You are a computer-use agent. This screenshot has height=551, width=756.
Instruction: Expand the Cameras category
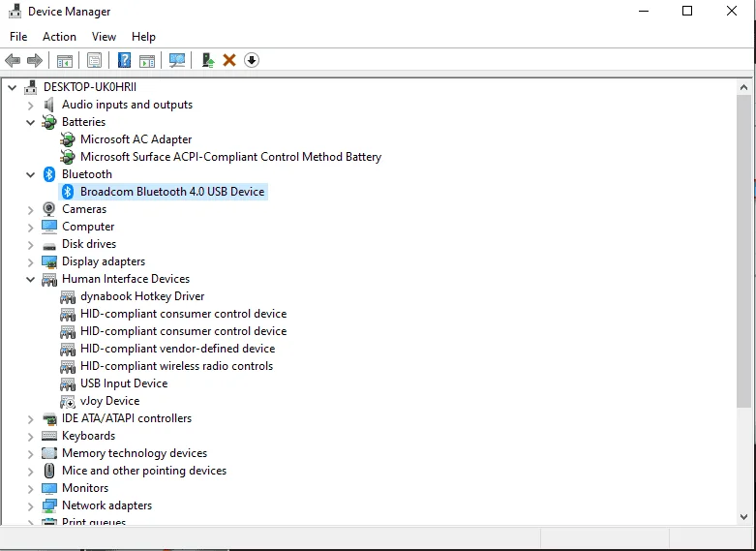(x=30, y=210)
